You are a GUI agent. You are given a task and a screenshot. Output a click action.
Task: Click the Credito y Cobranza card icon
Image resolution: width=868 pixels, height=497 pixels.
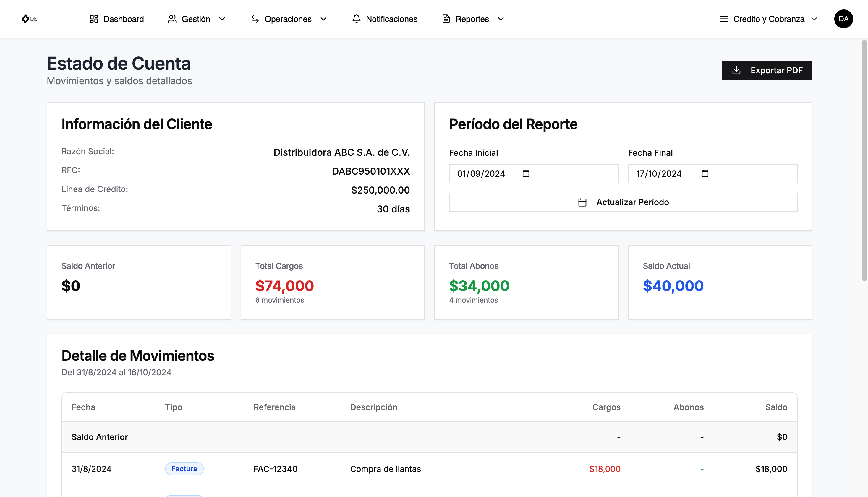(723, 19)
